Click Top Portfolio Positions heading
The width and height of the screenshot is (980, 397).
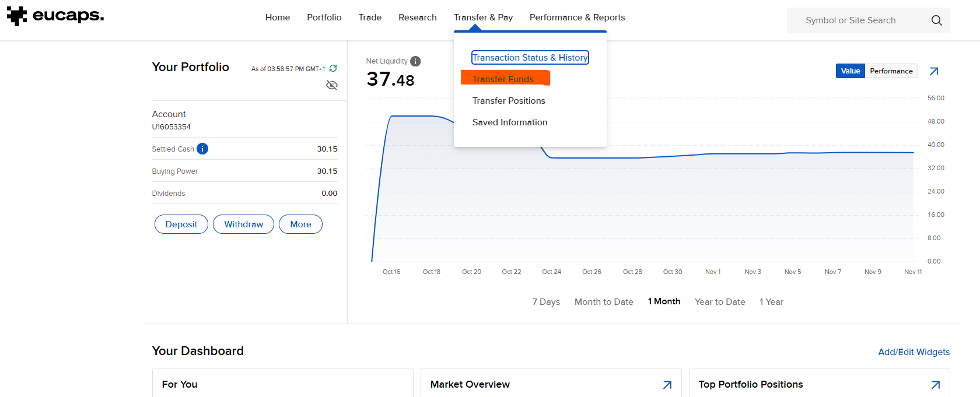coord(751,385)
